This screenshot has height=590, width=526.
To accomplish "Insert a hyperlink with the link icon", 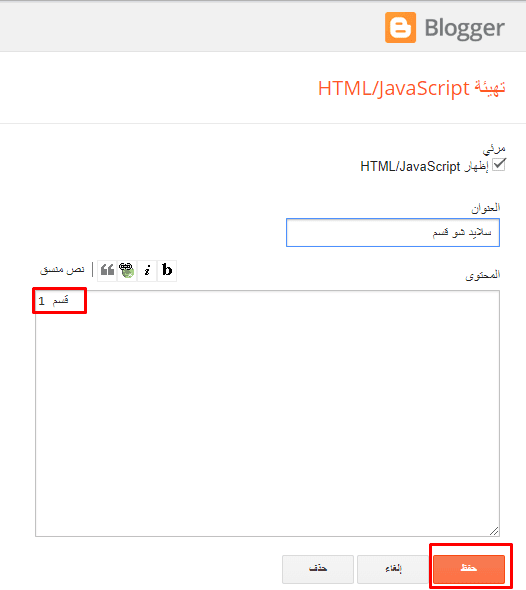I will point(127,270).
